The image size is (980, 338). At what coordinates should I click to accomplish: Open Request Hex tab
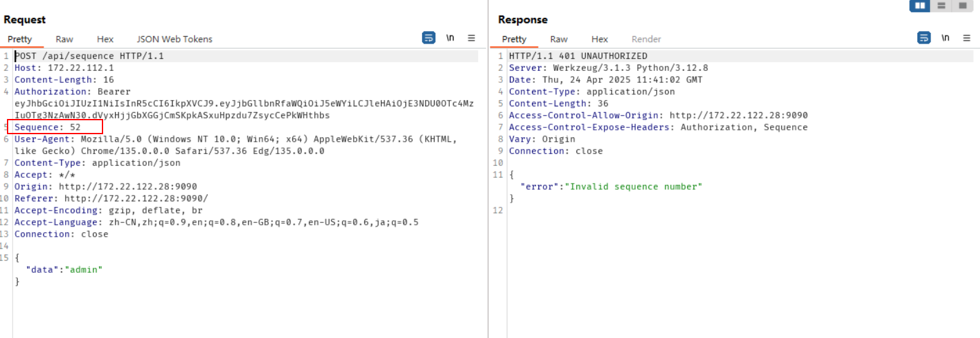[x=105, y=39]
